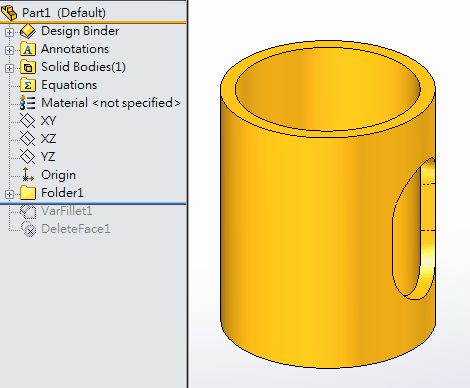The width and height of the screenshot is (470, 388).
Task: Click the Folder1 folder icon
Action: coord(28,193)
